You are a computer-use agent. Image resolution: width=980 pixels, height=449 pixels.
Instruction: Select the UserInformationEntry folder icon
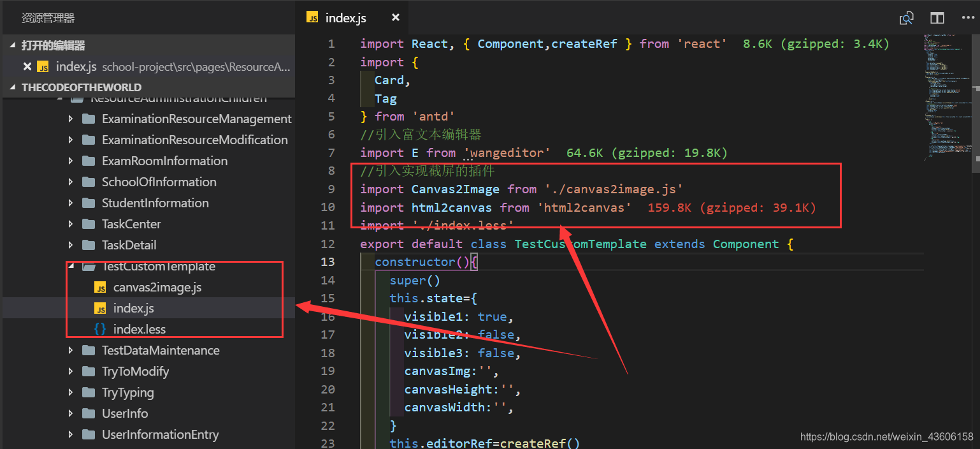[x=89, y=434]
